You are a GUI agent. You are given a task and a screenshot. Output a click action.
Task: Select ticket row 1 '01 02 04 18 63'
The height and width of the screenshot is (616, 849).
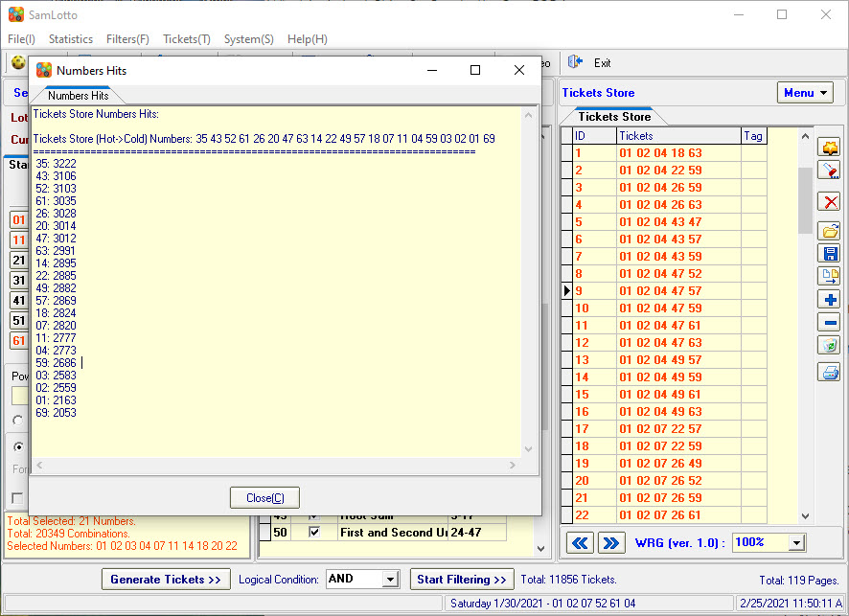point(664,153)
